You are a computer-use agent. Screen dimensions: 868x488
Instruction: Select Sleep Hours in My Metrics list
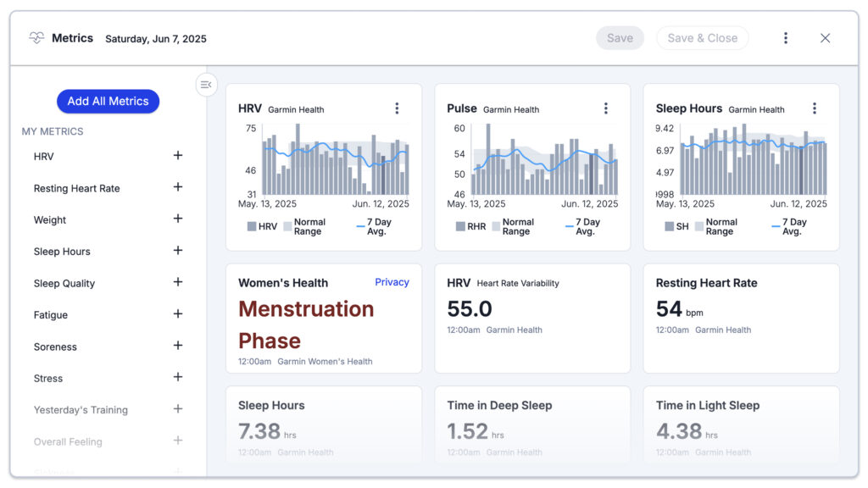[x=62, y=252]
